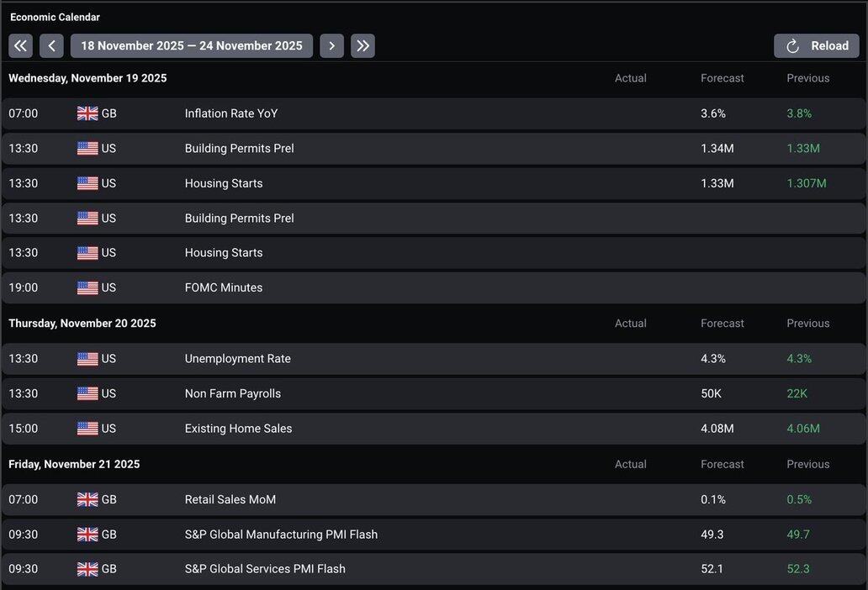
Task: Jump back with the double-left arrow button
Action: click(x=20, y=46)
